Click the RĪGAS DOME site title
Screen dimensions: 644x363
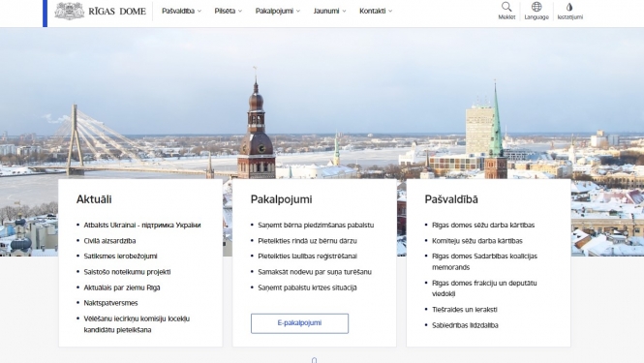coord(117,12)
